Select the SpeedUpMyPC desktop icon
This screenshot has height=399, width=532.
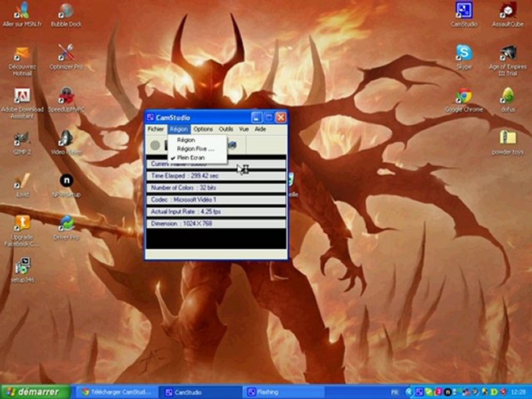click(x=66, y=100)
